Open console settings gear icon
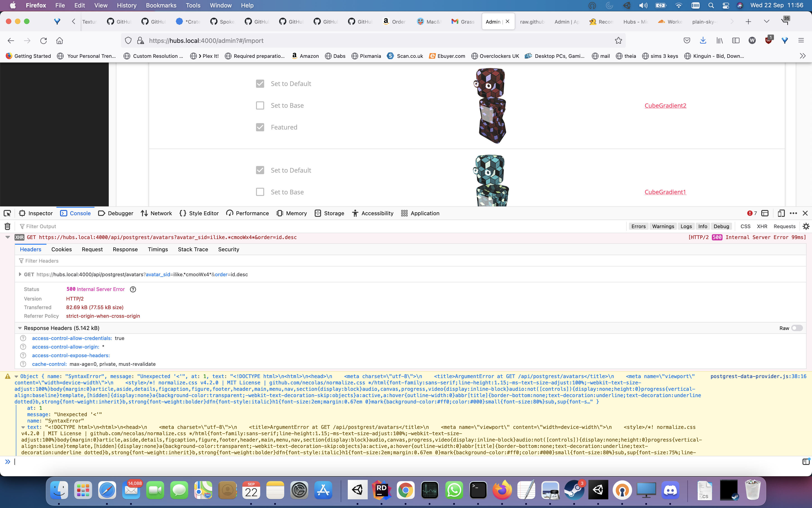 coord(806,227)
